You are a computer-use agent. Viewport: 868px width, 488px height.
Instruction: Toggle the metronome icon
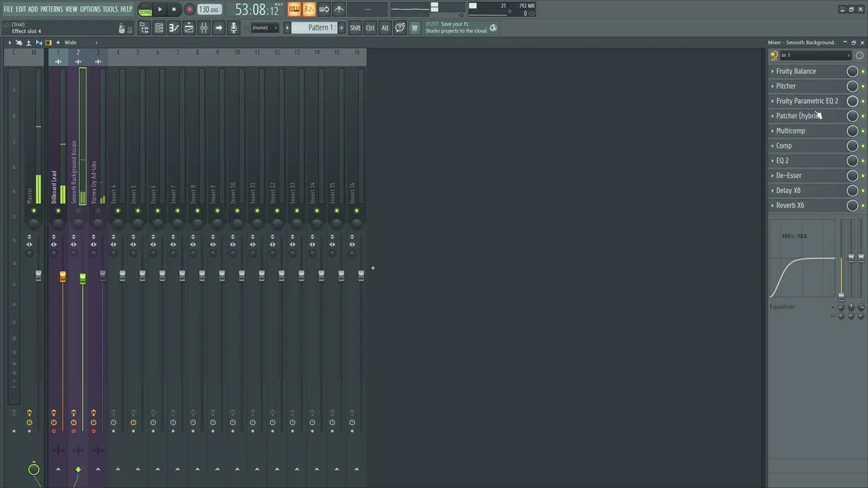338,9
